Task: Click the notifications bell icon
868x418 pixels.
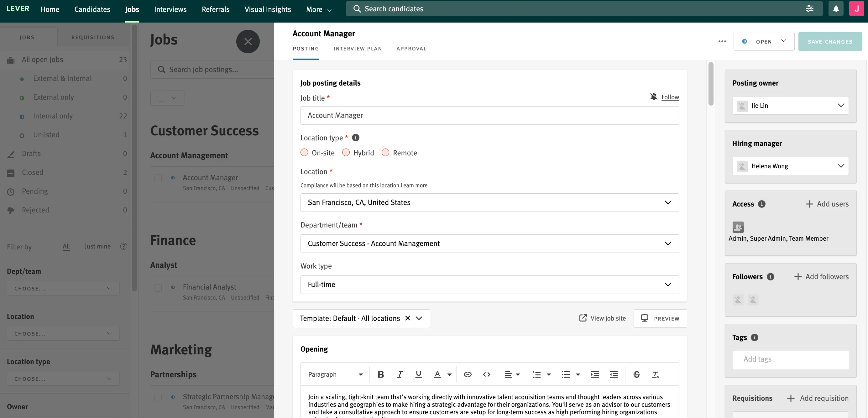Action: 836,9
